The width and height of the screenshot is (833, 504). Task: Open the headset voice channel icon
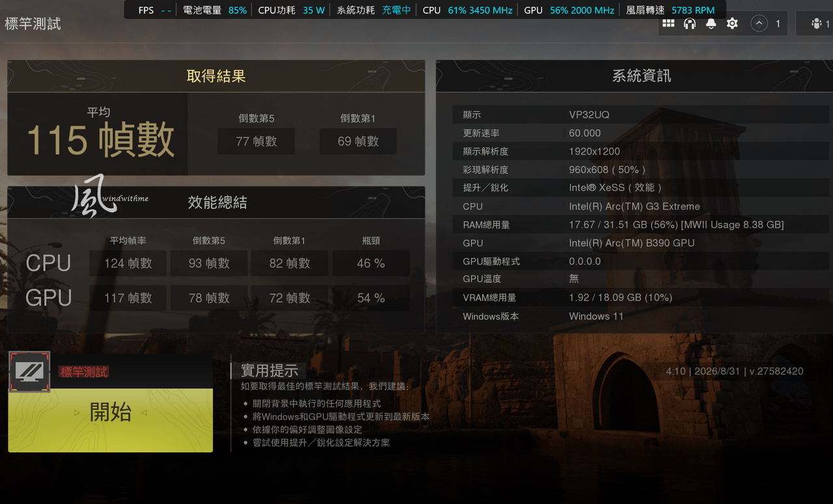tap(690, 23)
